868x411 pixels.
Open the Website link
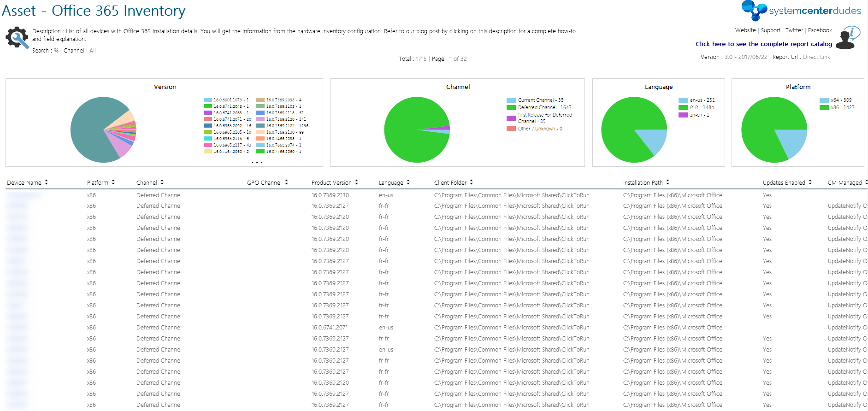pyautogui.click(x=745, y=30)
